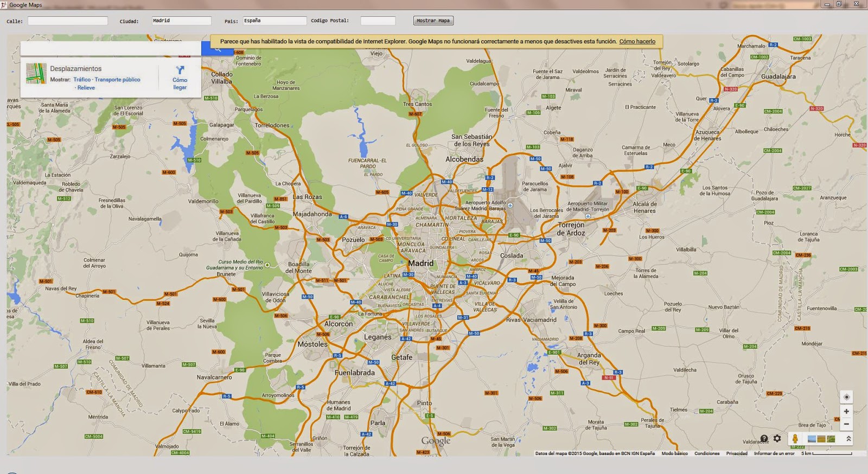Image resolution: width=868 pixels, height=474 pixels.
Task: Open Modo básico link in footer
Action: [x=674, y=453]
